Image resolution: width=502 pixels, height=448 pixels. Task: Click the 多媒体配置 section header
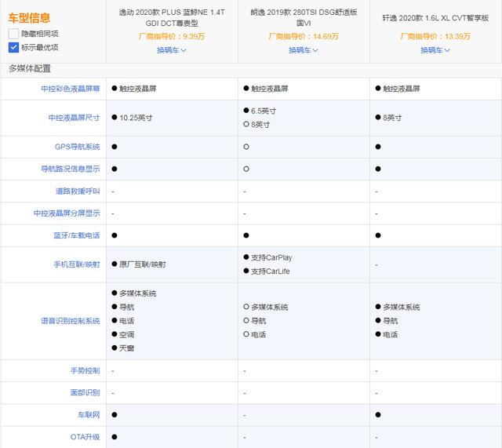tap(30, 68)
